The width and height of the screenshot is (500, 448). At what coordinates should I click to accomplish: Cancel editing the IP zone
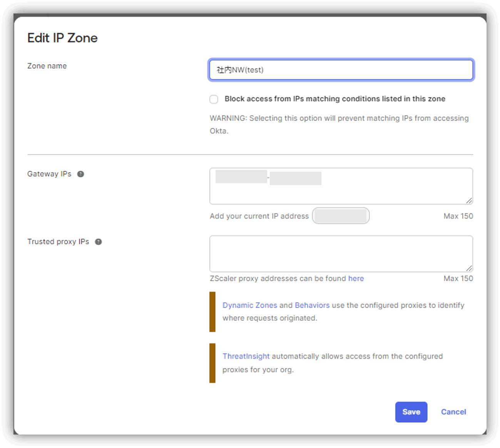[453, 412]
